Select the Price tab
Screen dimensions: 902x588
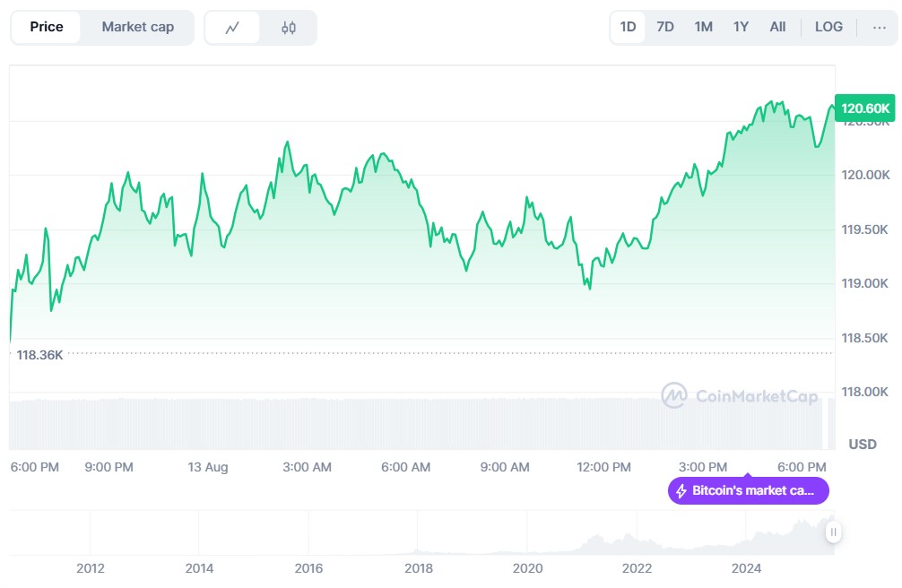(x=47, y=27)
